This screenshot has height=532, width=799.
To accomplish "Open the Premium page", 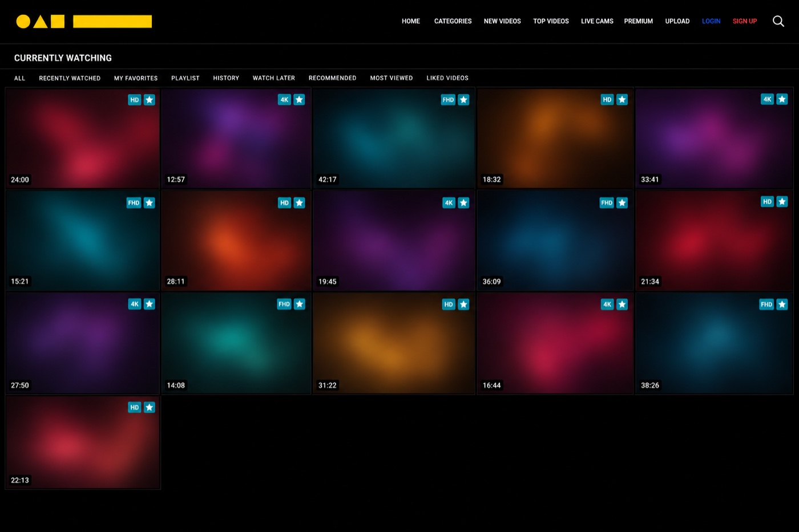I will pos(639,21).
